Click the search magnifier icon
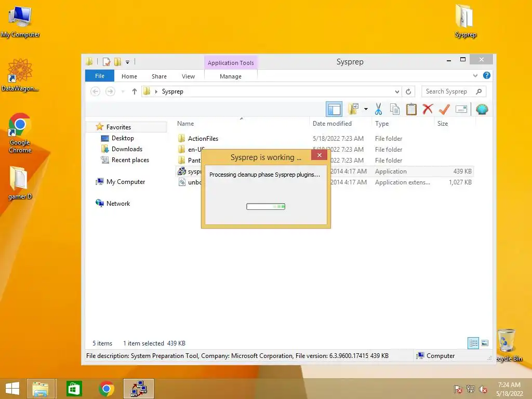532x399 pixels. (478, 91)
